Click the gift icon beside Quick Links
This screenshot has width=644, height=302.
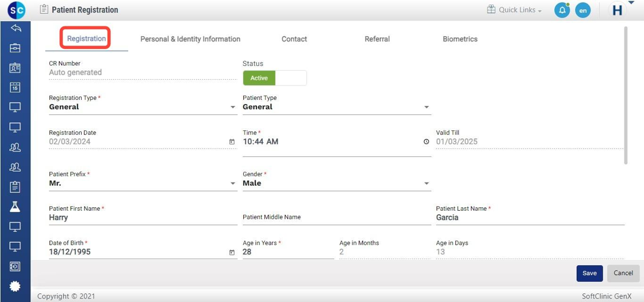pos(491,9)
